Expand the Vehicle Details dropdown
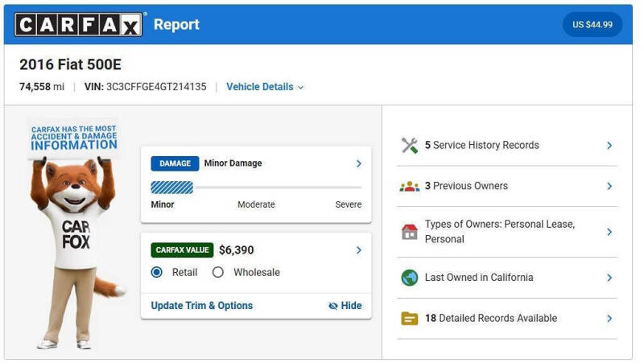 click(x=265, y=87)
